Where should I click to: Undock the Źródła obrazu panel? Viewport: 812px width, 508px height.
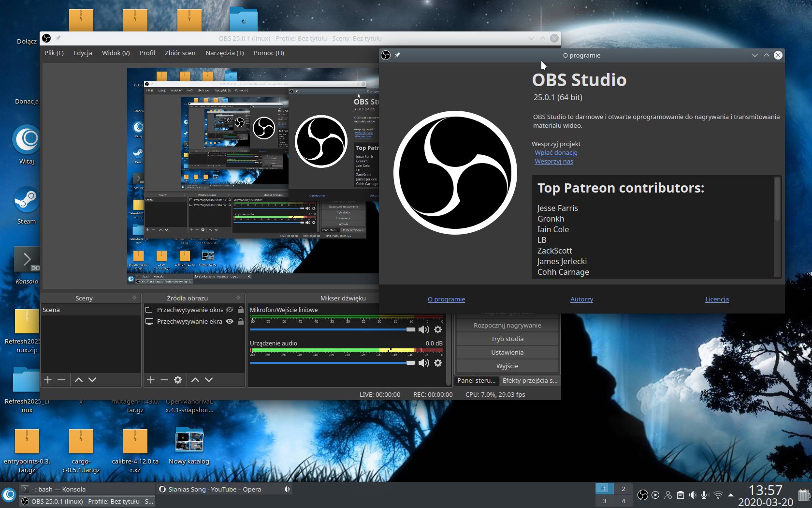(x=238, y=298)
